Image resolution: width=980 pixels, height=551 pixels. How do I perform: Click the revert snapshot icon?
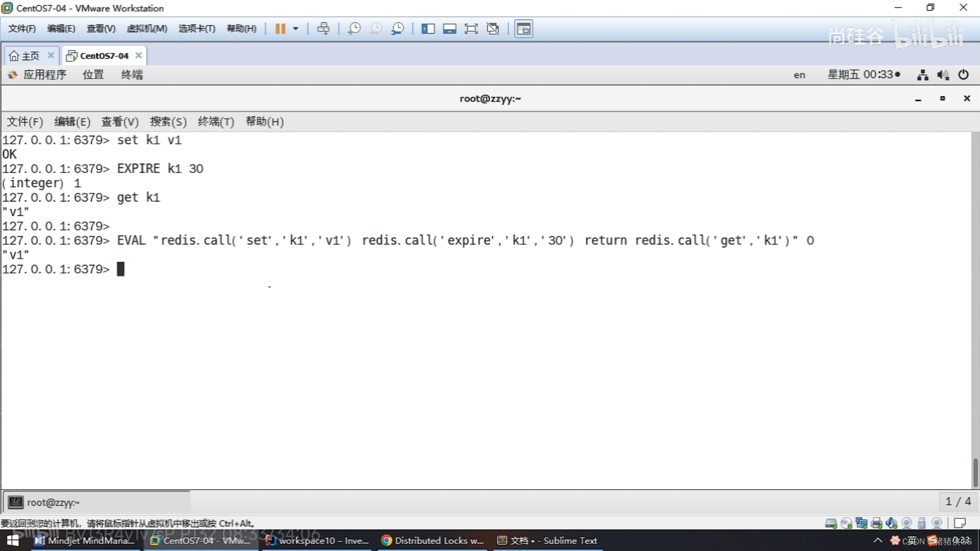[x=375, y=28]
